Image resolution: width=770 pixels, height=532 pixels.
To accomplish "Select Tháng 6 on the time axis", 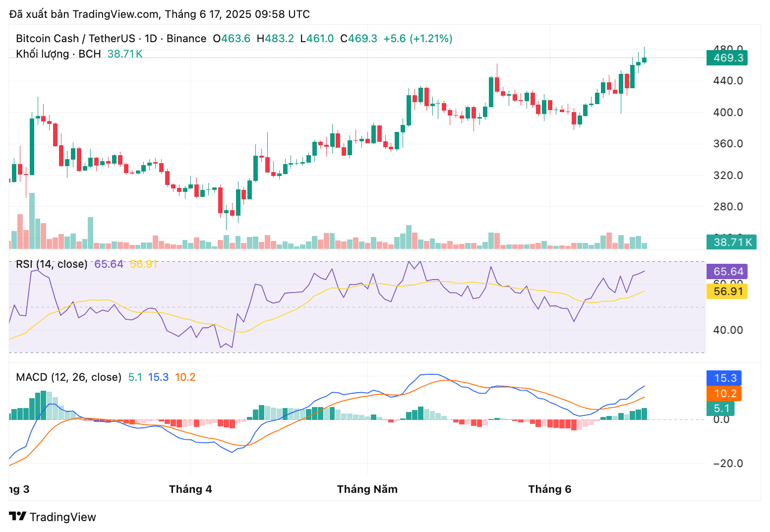I will pos(549,489).
